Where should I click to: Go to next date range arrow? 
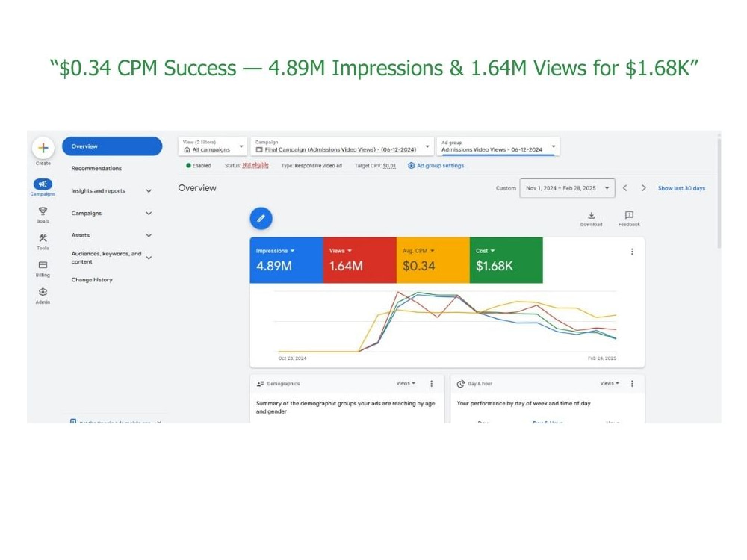click(644, 188)
